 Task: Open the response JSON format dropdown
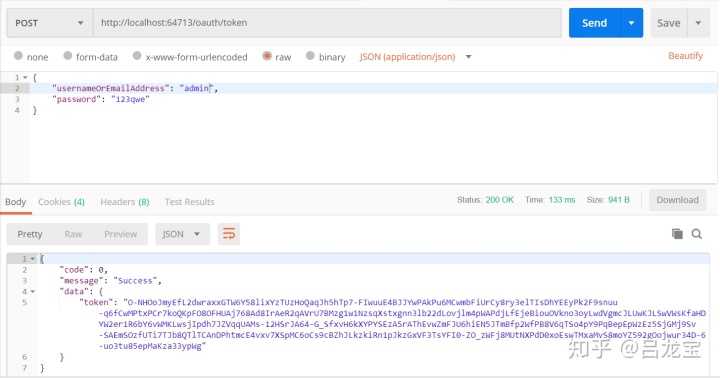tap(182, 234)
